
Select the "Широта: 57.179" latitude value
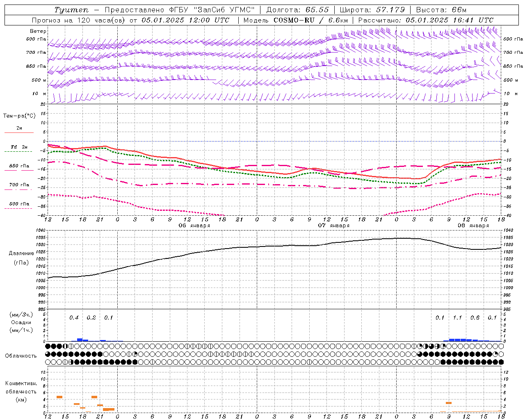(x=372, y=10)
